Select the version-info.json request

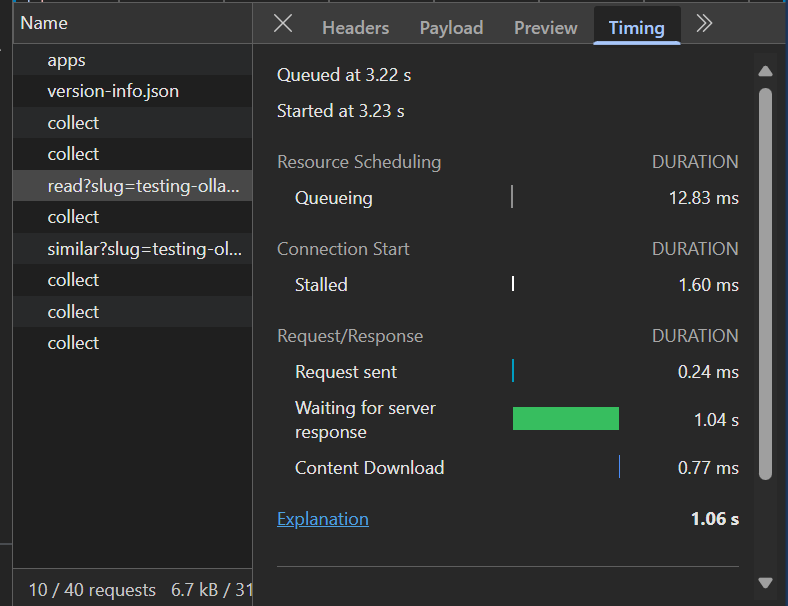113,91
